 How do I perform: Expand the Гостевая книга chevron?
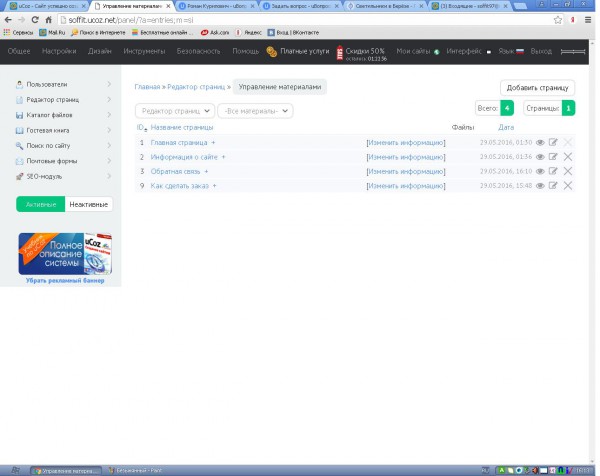tap(109, 130)
